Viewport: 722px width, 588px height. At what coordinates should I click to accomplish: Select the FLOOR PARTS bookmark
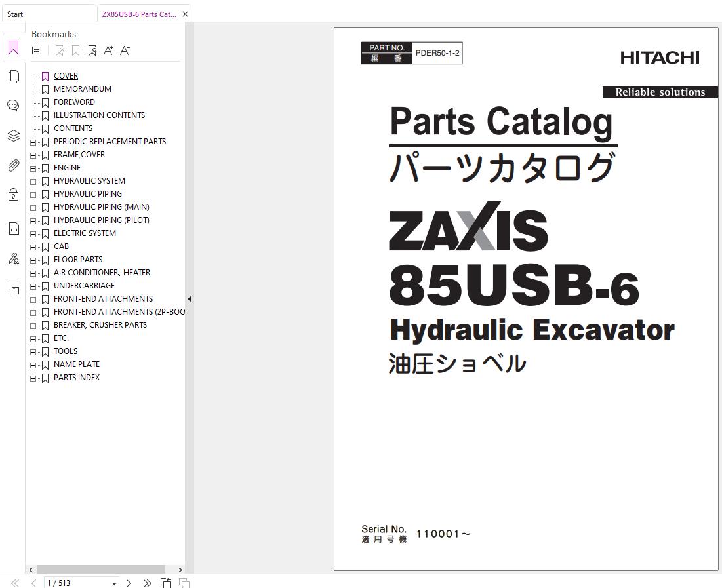(78, 260)
